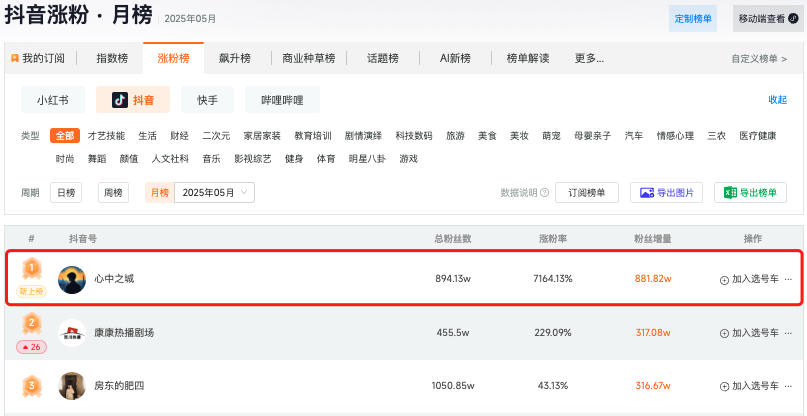Screen dimensions: 807x416
Task: Switch period to 日榜
Action: tap(66, 193)
